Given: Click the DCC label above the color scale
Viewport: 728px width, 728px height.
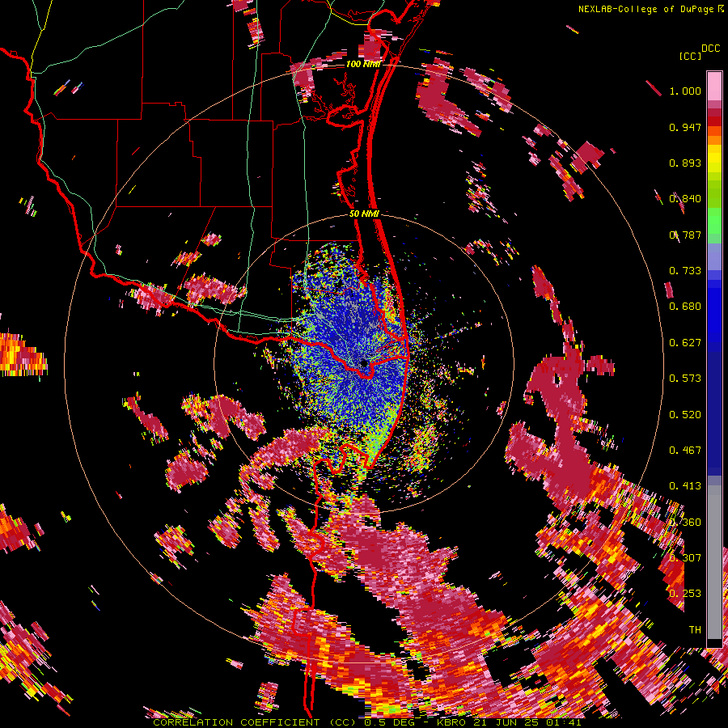Looking at the screenshot, I should [x=710, y=48].
